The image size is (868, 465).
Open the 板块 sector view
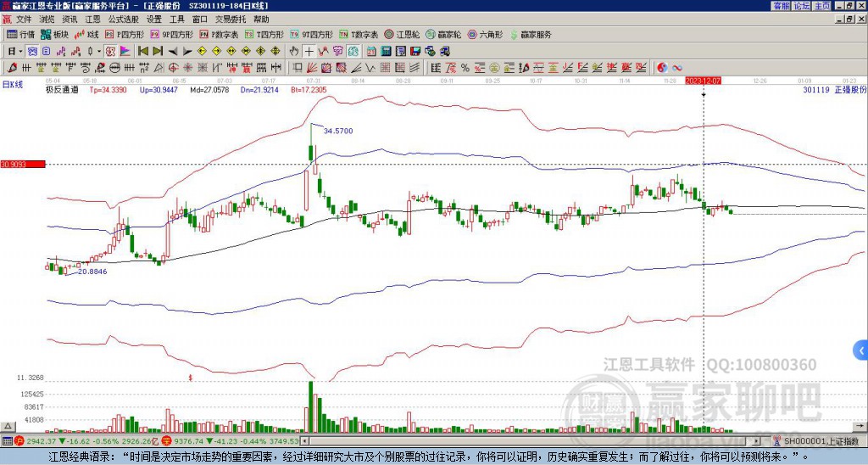coord(54,34)
